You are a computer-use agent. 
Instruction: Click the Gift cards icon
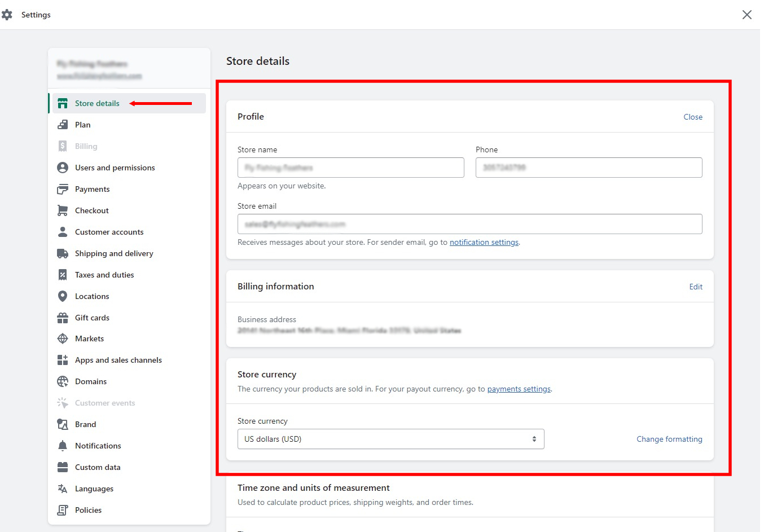pos(63,318)
